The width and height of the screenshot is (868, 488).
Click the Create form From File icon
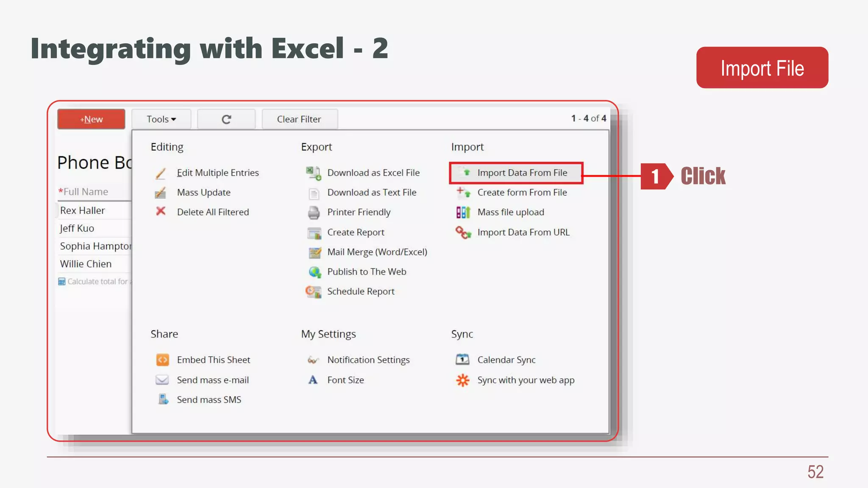pos(463,192)
